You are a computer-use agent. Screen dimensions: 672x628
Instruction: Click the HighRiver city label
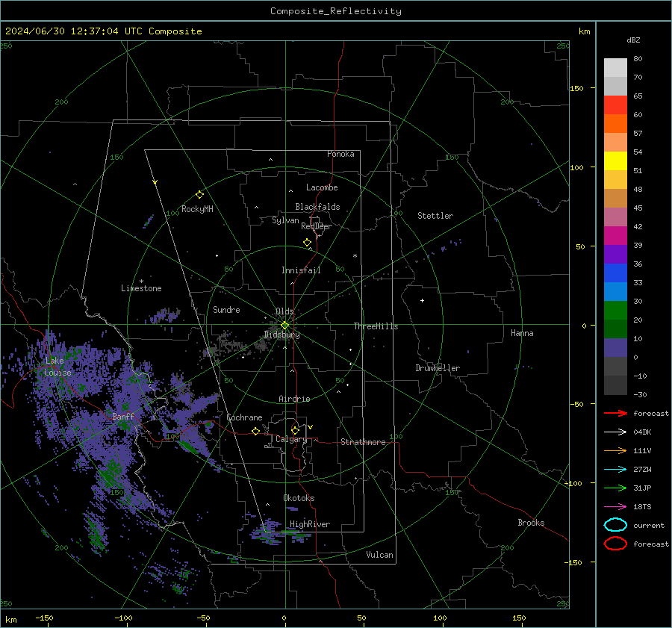pos(310,524)
